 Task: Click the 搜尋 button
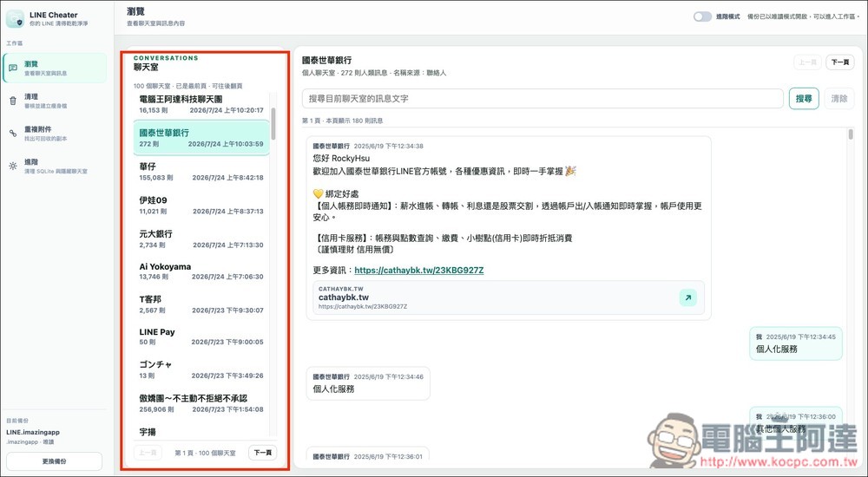pyautogui.click(x=804, y=99)
